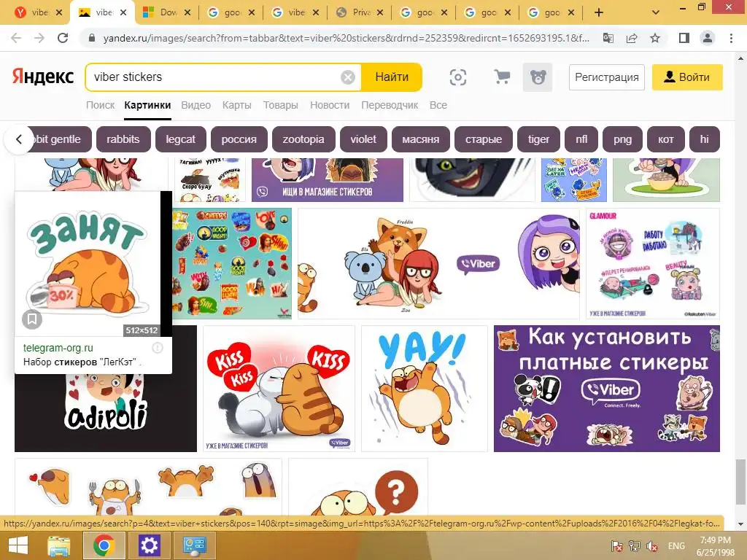The image size is (747, 560).
Task: Open Товары tab
Action: tap(281, 105)
